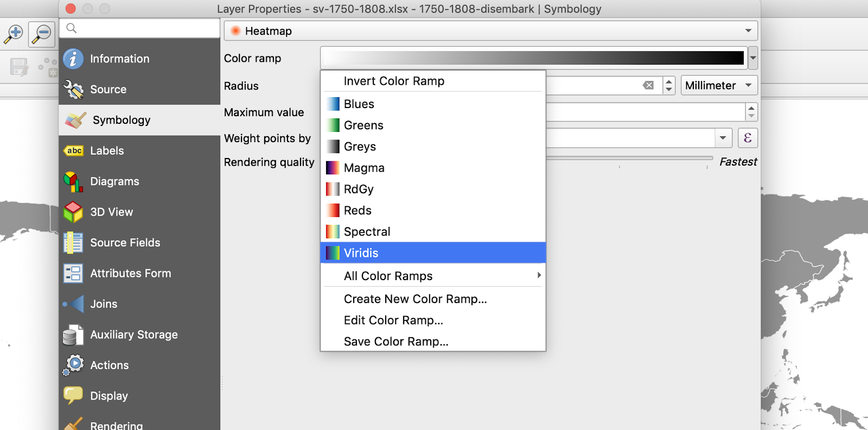Open the Attributes Form icon
Screen dimensions: 868x430
pyautogui.click(x=73, y=273)
